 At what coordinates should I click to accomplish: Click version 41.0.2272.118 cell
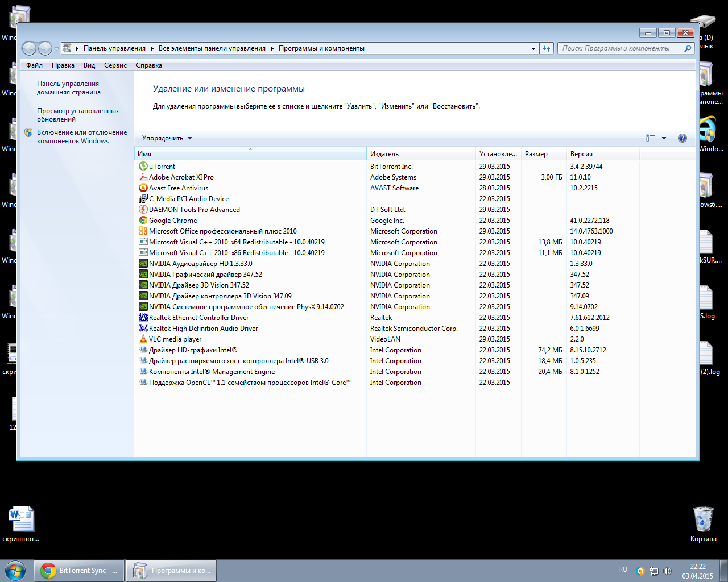click(590, 221)
